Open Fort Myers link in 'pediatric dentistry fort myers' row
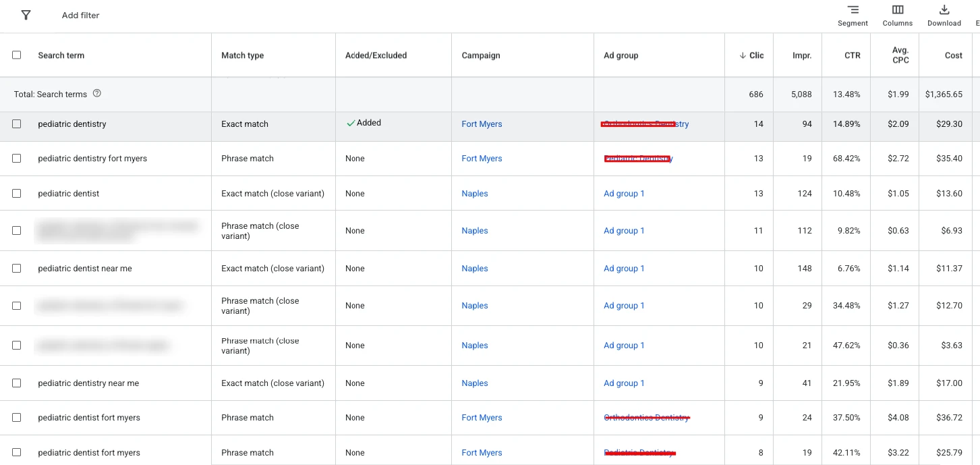The image size is (980, 465). [x=482, y=159]
